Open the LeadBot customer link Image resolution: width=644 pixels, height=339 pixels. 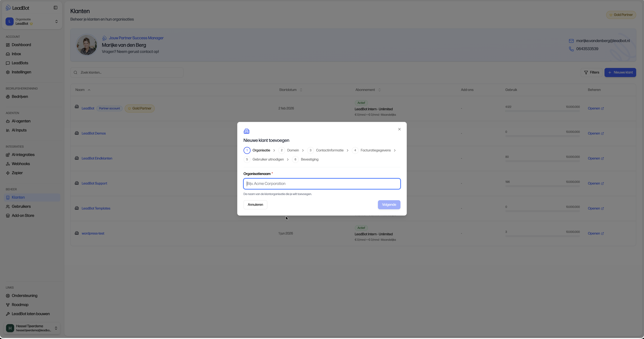tap(88, 108)
